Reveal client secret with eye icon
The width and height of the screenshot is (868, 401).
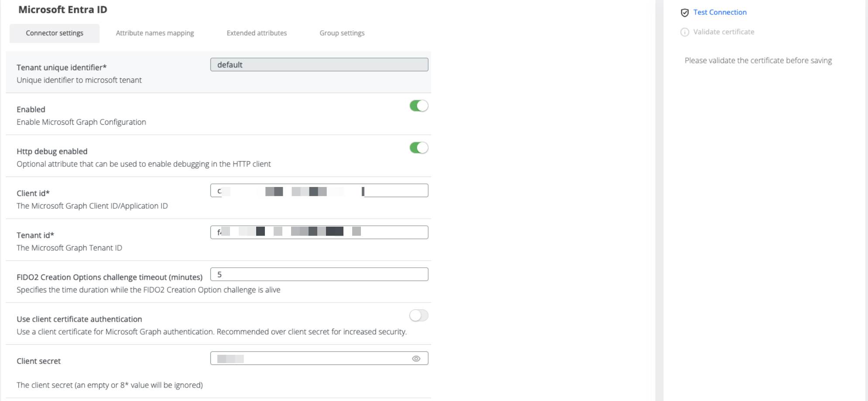(x=416, y=359)
